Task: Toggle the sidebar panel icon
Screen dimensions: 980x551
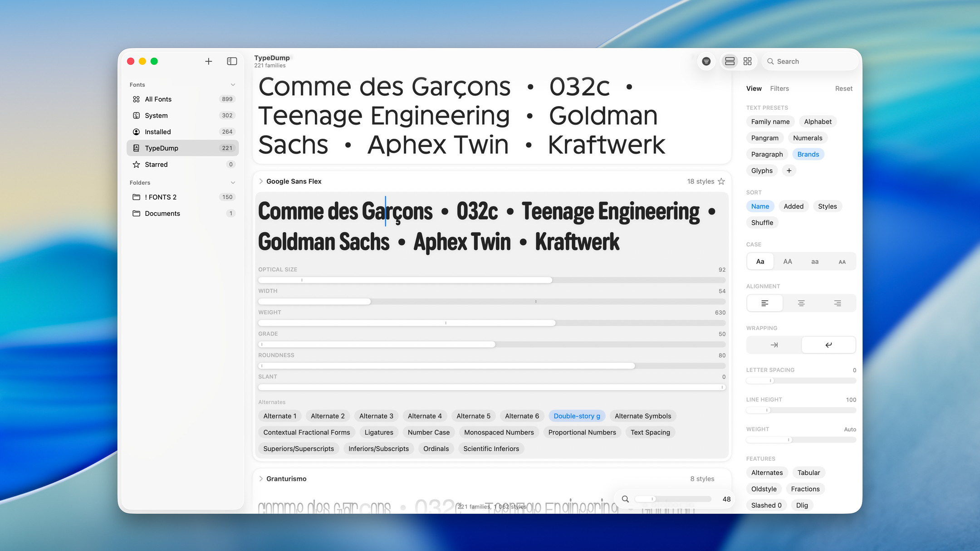Action: coord(232,61)
